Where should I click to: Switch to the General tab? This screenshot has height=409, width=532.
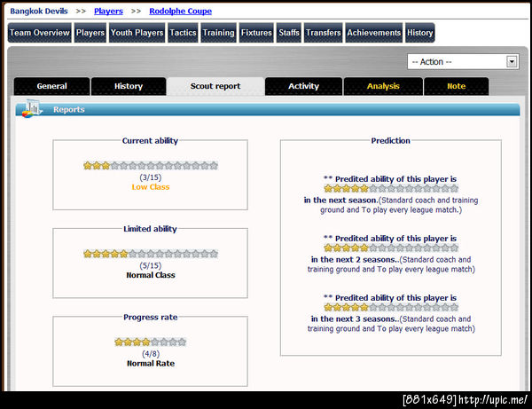pos(52,86)
